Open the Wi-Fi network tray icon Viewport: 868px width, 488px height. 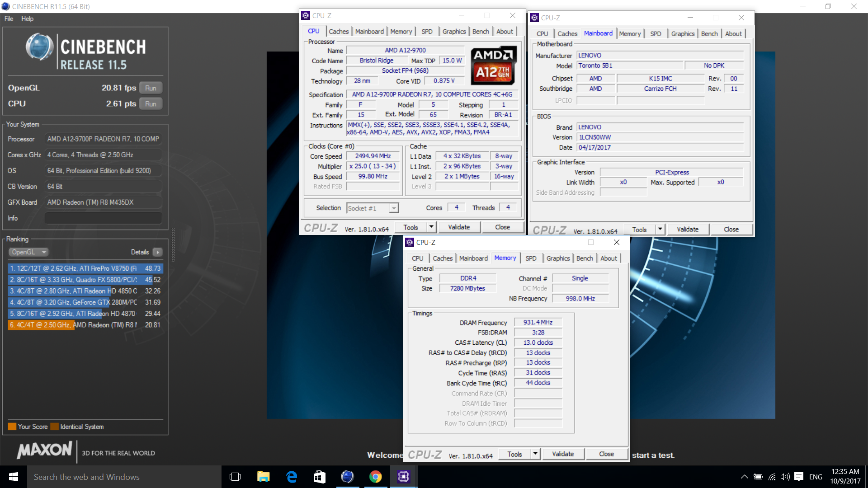[x=772, y=477]
